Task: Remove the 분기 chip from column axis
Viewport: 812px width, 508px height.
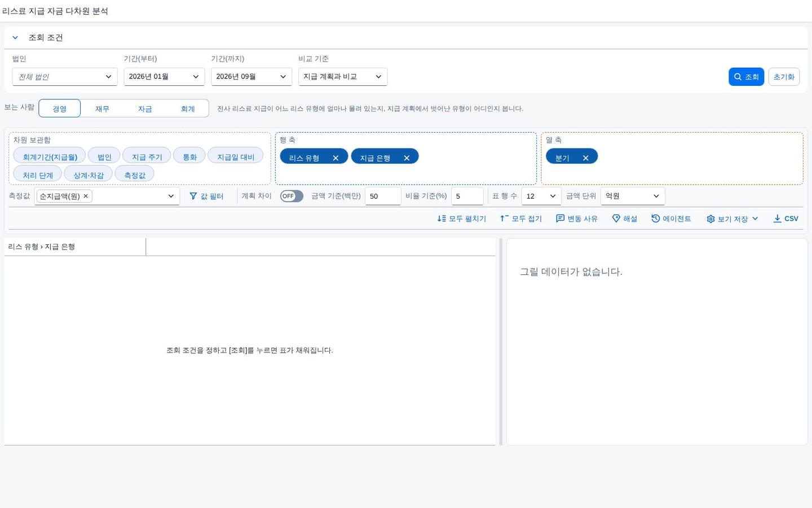Action: point(586,158)
